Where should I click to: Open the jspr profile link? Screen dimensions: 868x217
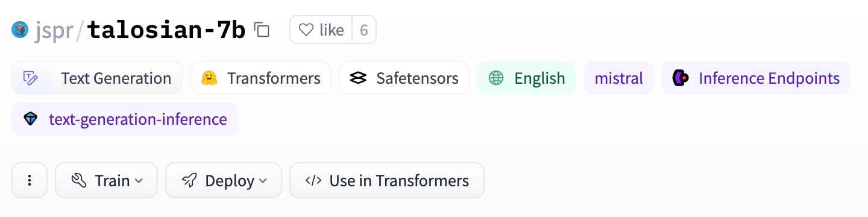pos(53,30)
